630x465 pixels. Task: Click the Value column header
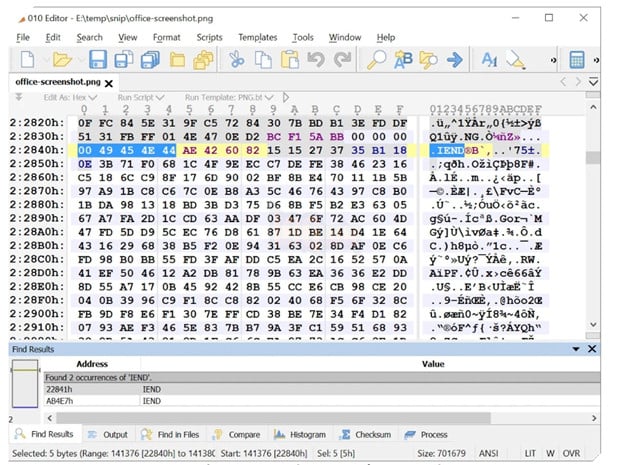tap(433, 364)
